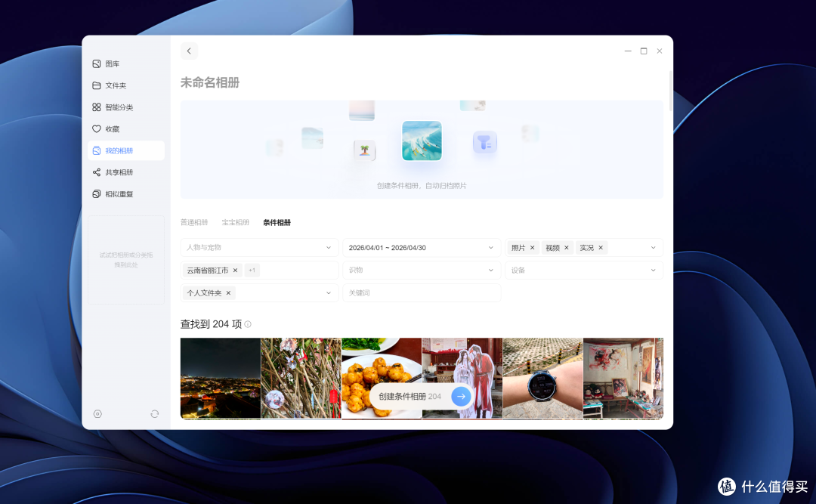
Task: Open the night city view thumbnail
Action: coord(221,379)
